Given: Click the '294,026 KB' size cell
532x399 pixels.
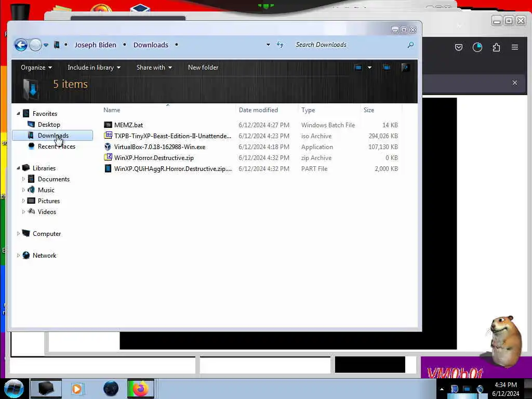Looking at the screenshot, I should tap(383, 136).
